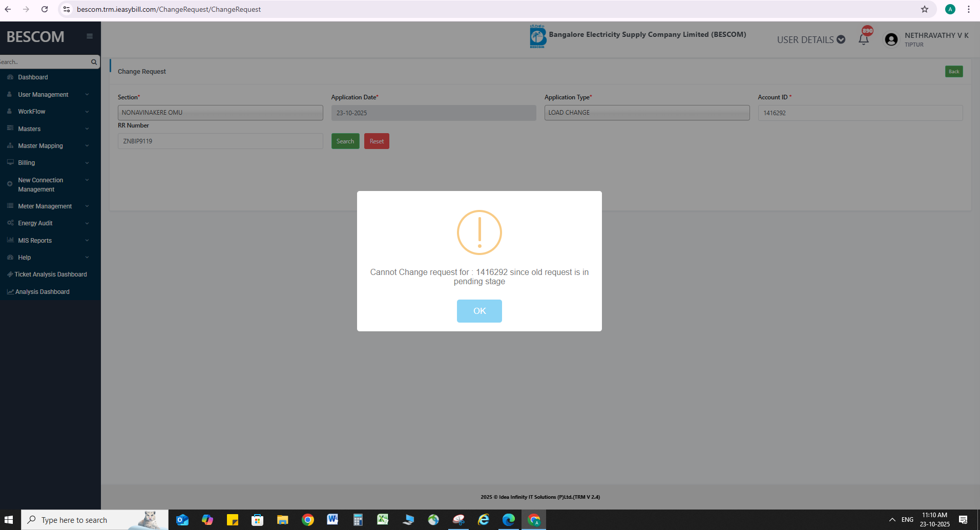Click the 'Change Request' page heading
The width and height of the screenshot is (980, 530).
tap(142, 72)
